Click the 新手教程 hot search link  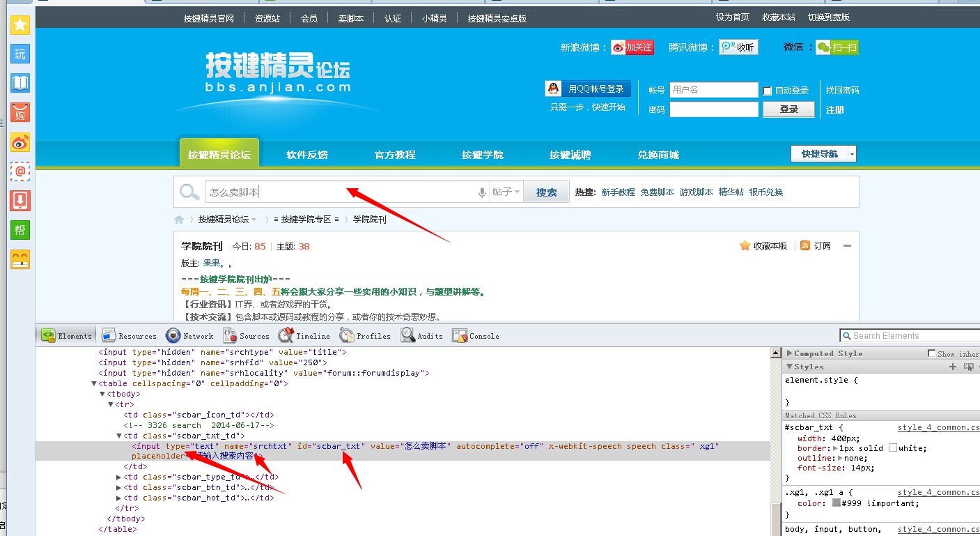[619, 192]
